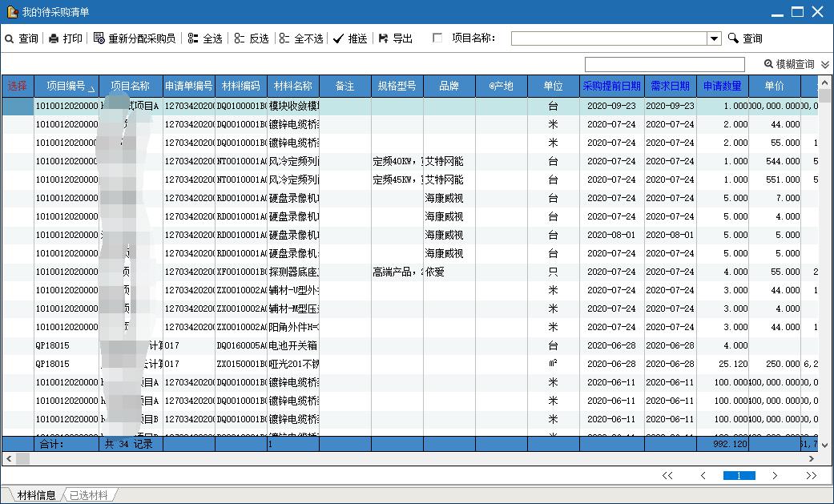The image size is (834, 504).
Task: Click the 全不选 deselect-all icon
Action: click(x=284, y=38)
